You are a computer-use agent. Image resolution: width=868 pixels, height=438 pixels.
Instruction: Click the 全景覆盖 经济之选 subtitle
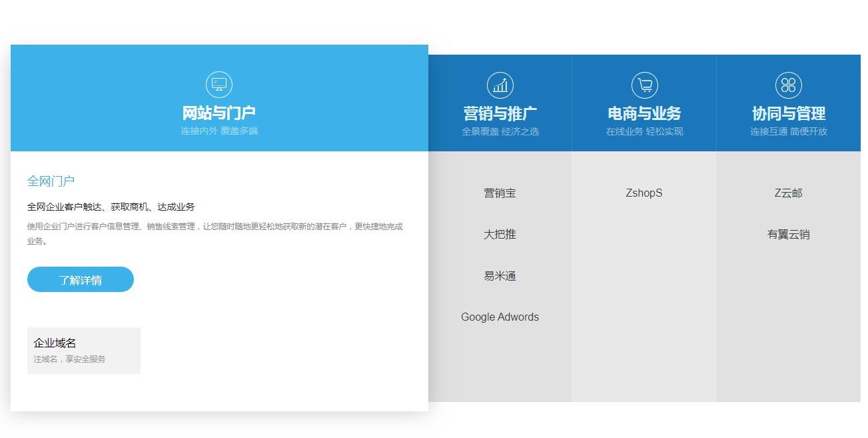(500, 131)
